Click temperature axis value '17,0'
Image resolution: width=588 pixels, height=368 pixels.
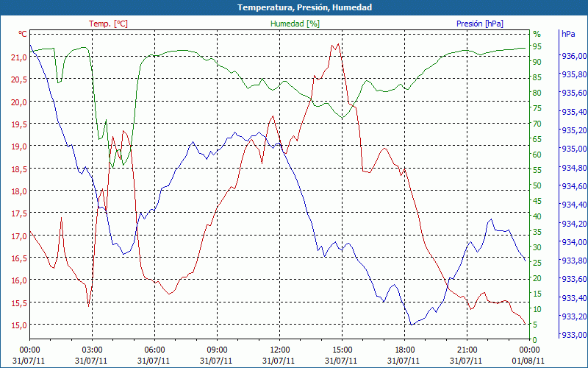click(x=19, y=236)
